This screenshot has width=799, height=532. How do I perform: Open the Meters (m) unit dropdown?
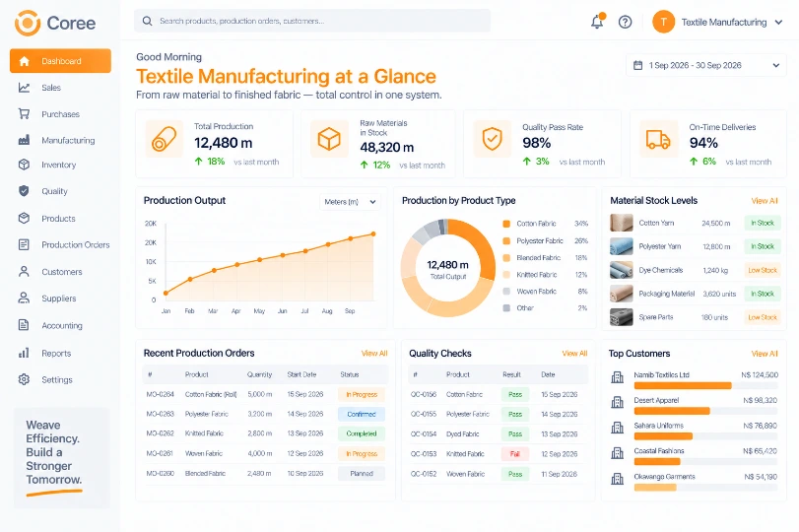350,202
